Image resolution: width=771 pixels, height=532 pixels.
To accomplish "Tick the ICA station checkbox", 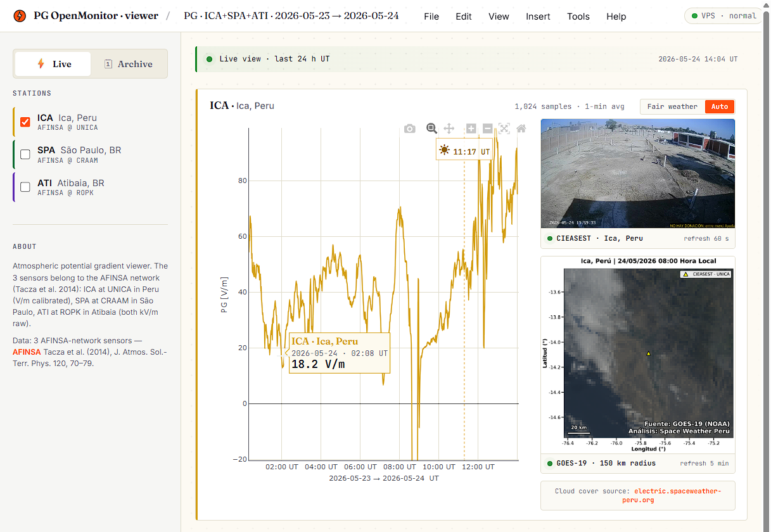I will point(25,122).
